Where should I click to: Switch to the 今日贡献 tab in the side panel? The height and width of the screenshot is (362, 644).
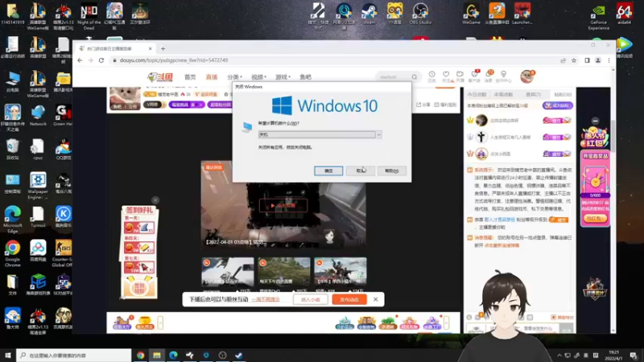tap(477, 94)
